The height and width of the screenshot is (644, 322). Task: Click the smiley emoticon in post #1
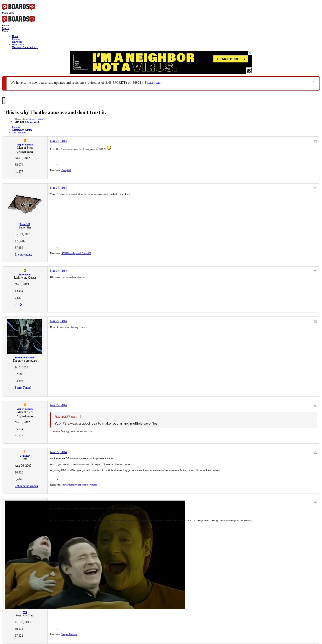pyautogui.click(x=109, y=148)
